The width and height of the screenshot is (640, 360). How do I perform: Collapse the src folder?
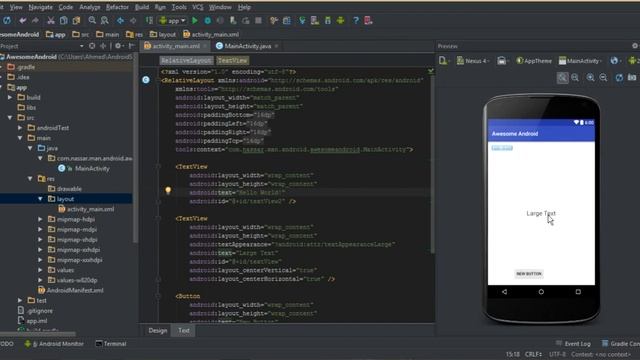point(10,118)
